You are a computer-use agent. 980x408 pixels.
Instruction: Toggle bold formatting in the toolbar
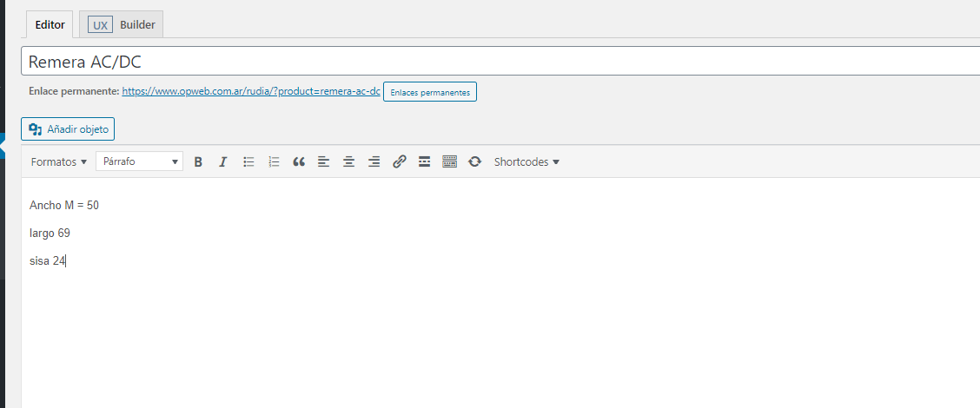[x=198, y=161]
